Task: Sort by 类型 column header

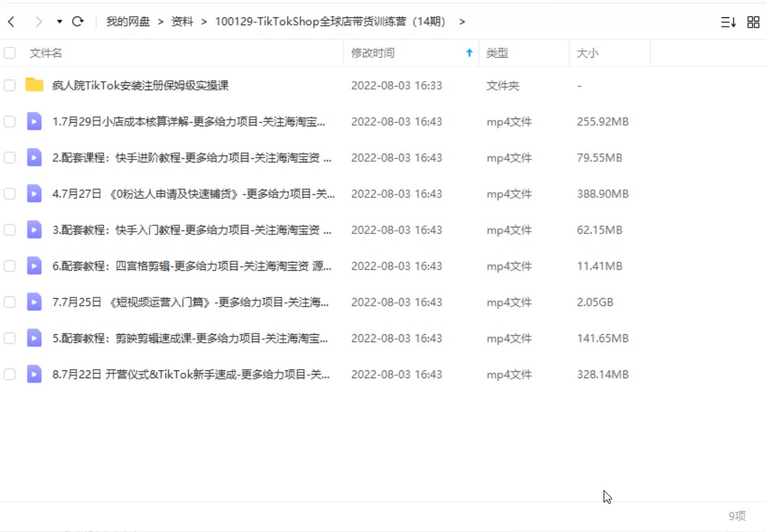Action: 497,53
